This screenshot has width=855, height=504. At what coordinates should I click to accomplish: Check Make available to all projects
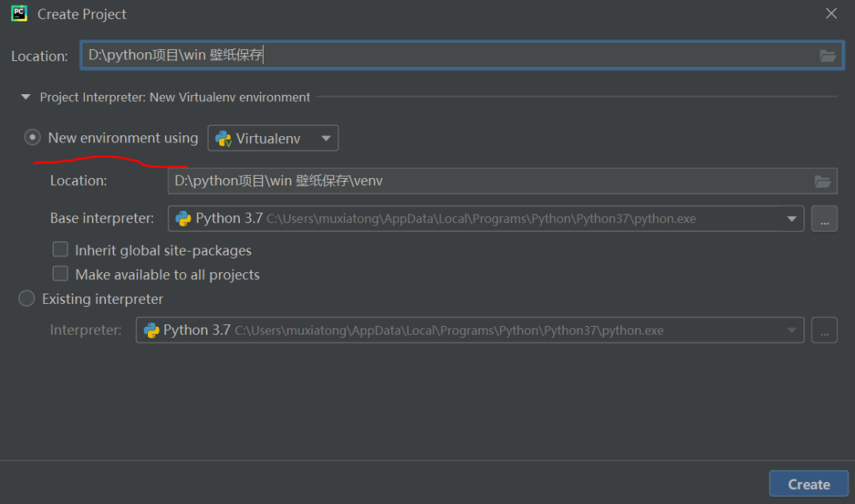click(60, 275)
